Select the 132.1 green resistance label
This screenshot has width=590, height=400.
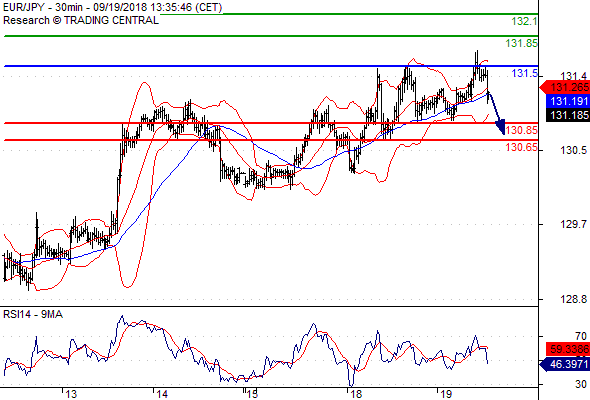[525, 21]
